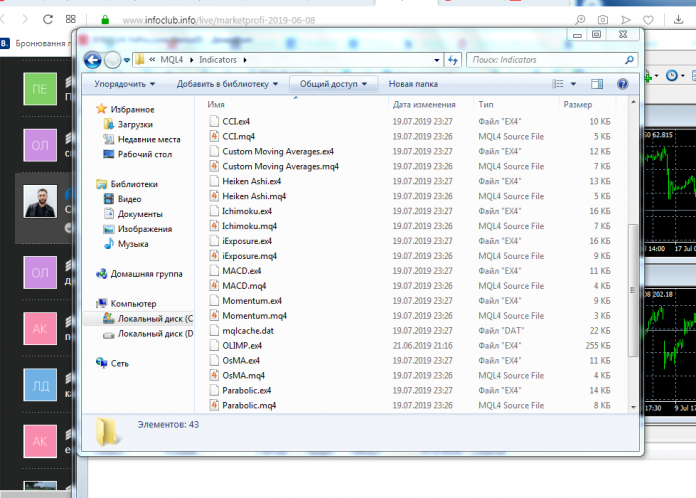Open Общий доступ dropdown
Screen dimensions: 696x498
coord(333,84)
